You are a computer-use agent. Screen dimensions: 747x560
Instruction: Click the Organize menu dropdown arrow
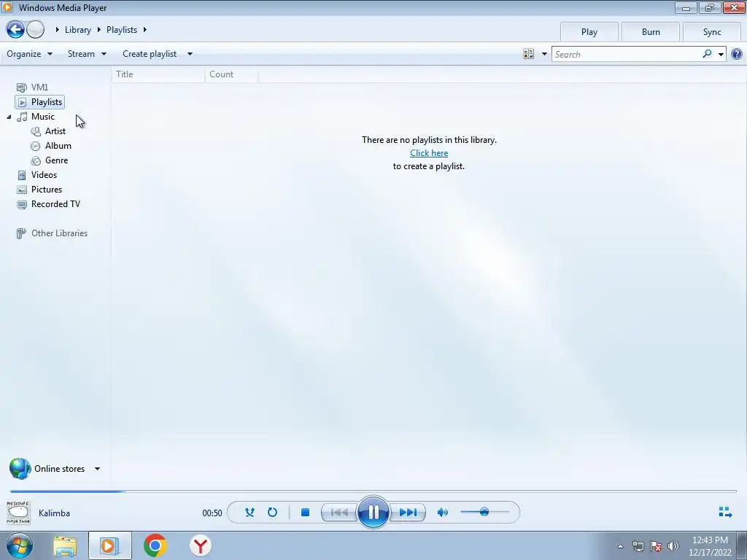50,54
